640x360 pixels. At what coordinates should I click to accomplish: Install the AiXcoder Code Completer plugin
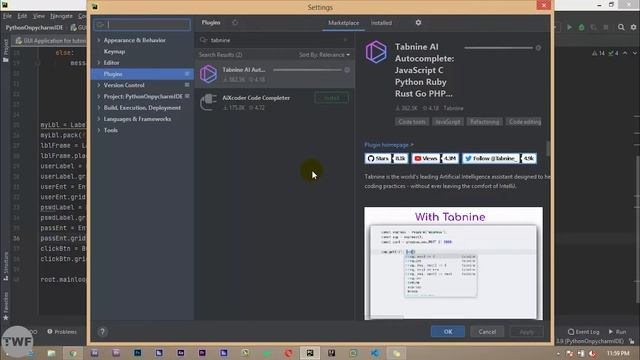point(332,98)
